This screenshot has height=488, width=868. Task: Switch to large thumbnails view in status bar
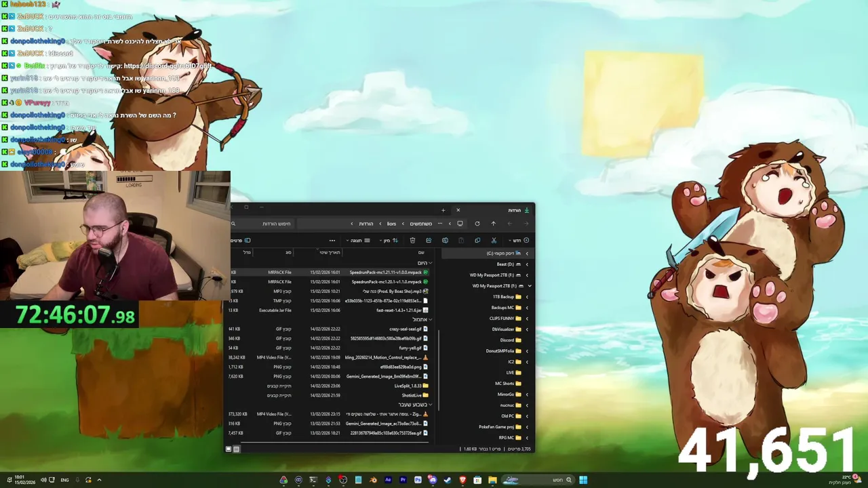click(x=229, y=449)
